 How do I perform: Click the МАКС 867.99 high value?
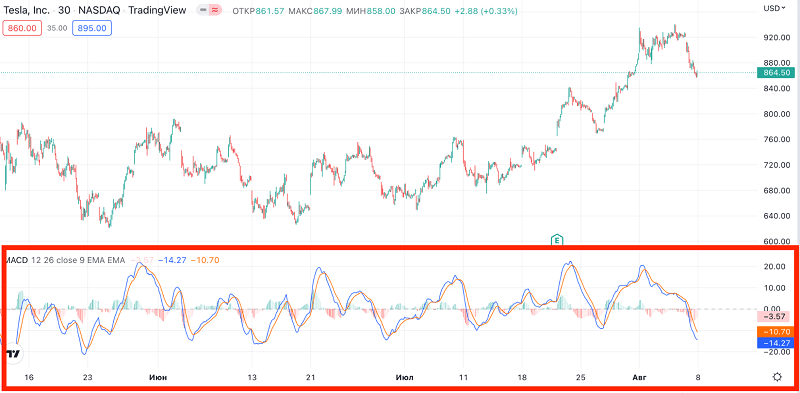click(315, 11)
